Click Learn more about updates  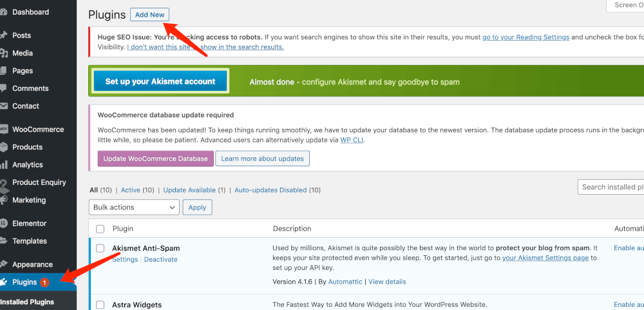click(263, 159)
